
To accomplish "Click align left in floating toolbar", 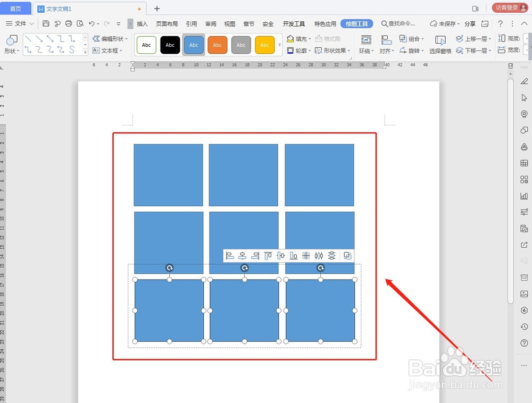I will pos(230,256).
